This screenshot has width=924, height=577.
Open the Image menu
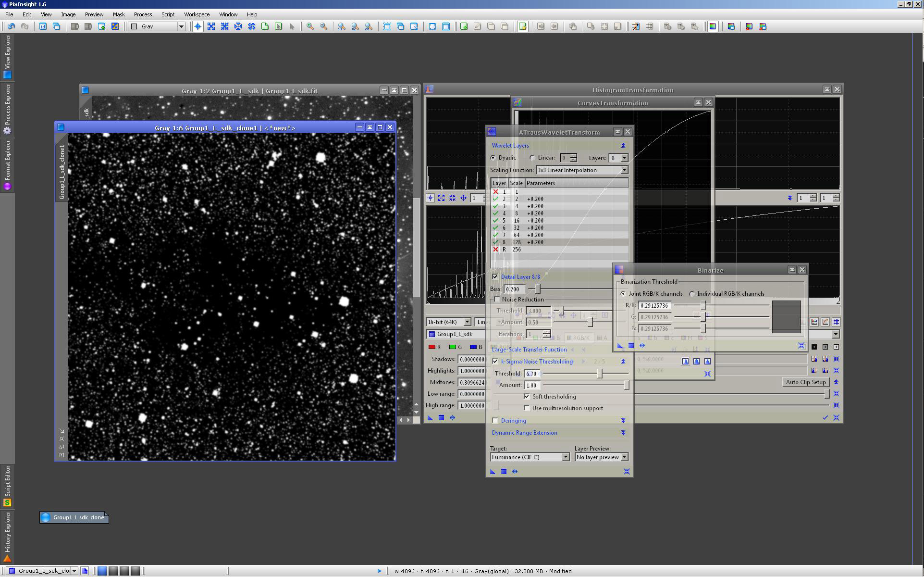68,14
